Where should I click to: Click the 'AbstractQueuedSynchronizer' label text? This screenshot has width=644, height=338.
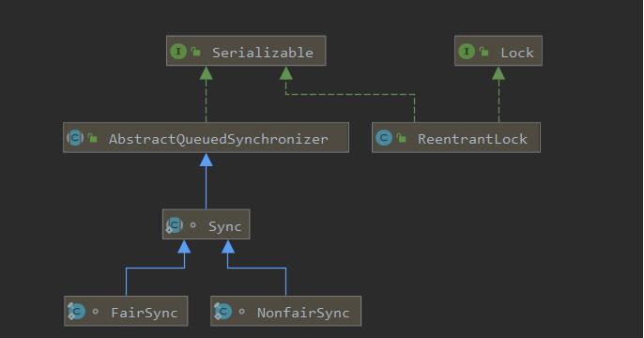point(219,140)
